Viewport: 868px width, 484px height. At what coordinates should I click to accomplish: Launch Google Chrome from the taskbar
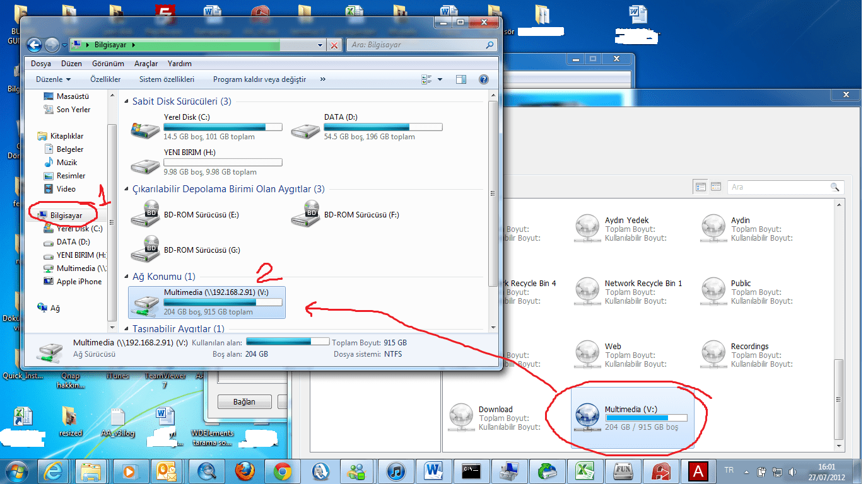(283, 471)
